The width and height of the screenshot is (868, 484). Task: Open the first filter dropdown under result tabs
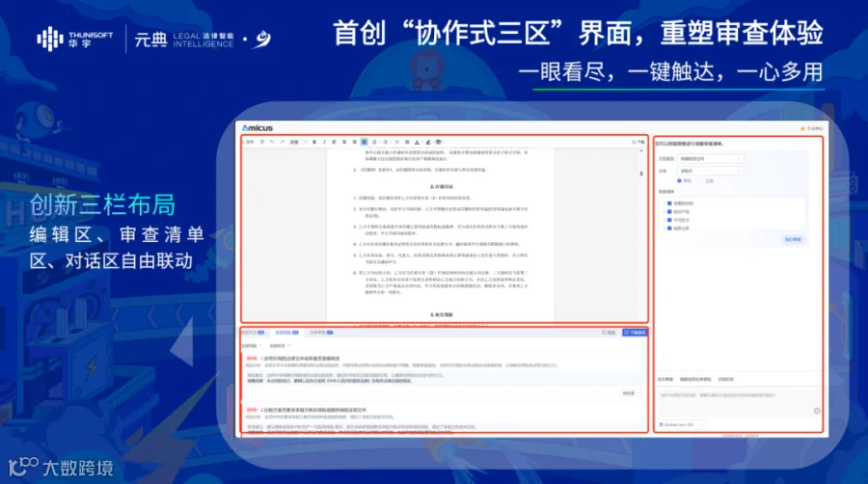point(252,346)
